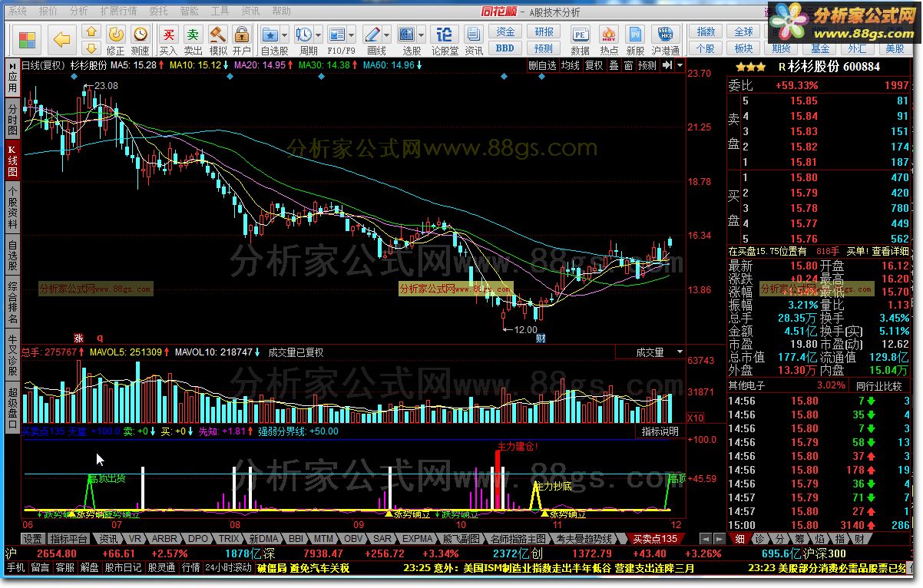The height and width of the screenshot is (588, 923).
Task: Select the 画线 drawing pencil icon
Action: (x=372, y=35)
